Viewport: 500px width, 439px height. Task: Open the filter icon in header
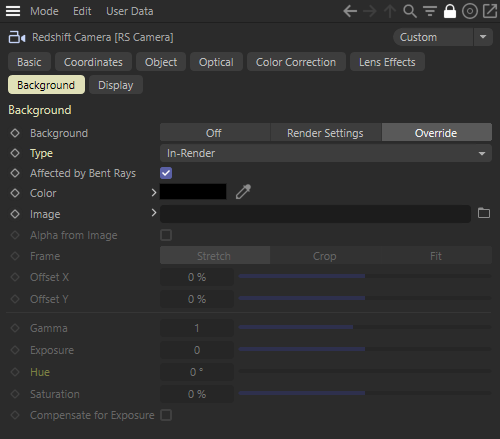(x=430, y=11)
